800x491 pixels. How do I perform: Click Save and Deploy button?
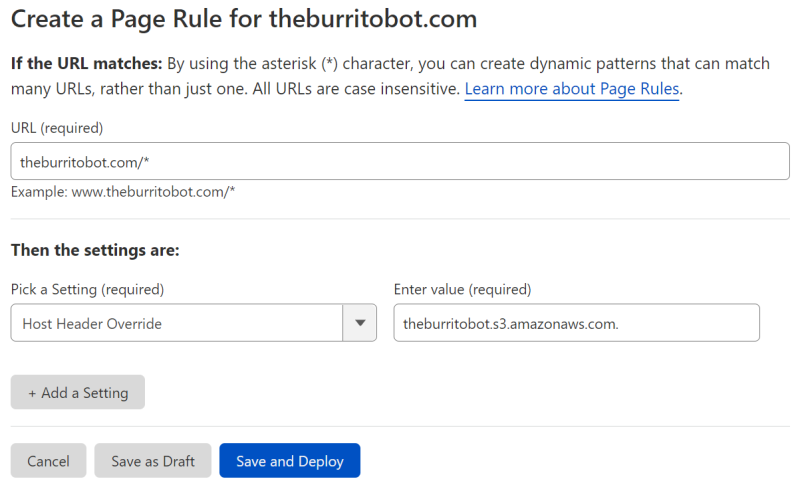point(290,460)
